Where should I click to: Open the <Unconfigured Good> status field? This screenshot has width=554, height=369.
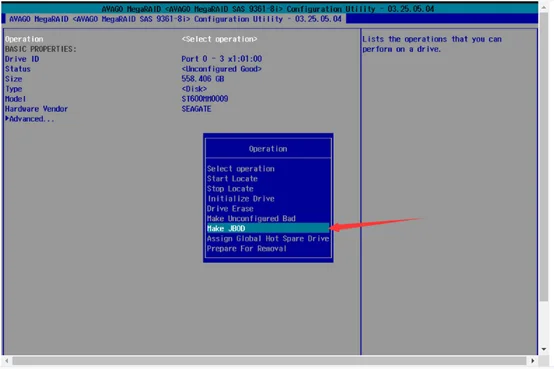(222, 69)
